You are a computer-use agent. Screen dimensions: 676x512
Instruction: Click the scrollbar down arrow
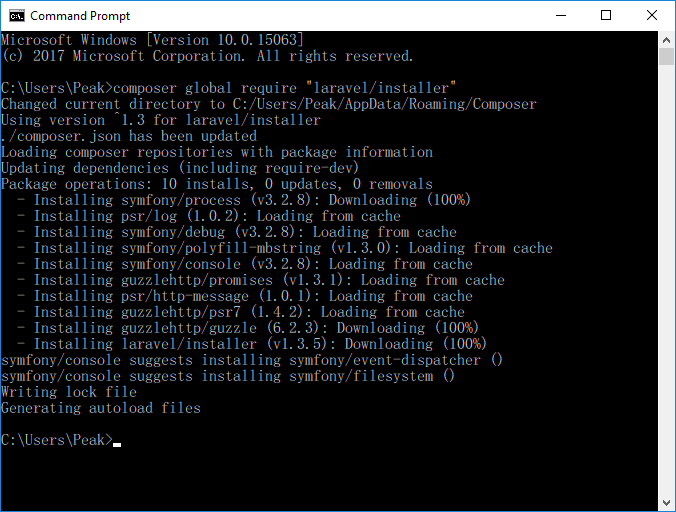[667, 503]
